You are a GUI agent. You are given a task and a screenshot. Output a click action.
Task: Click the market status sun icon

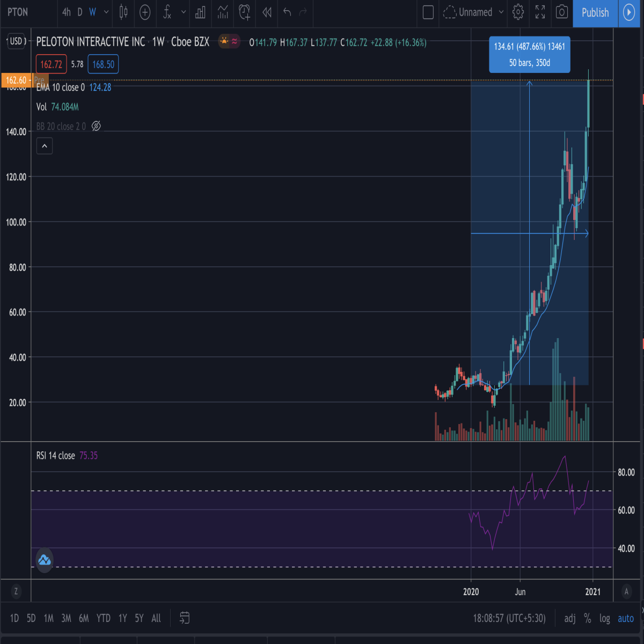[x=224, y=41]
